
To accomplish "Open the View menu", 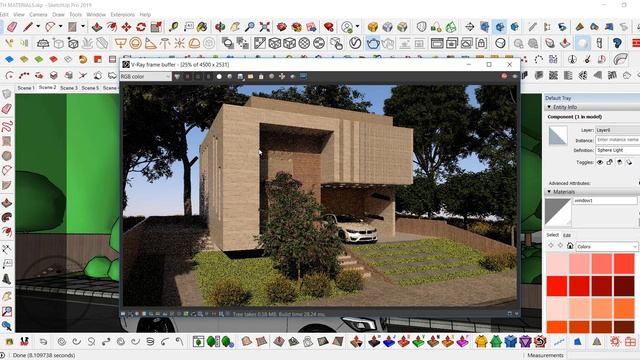I will point(19,14).
